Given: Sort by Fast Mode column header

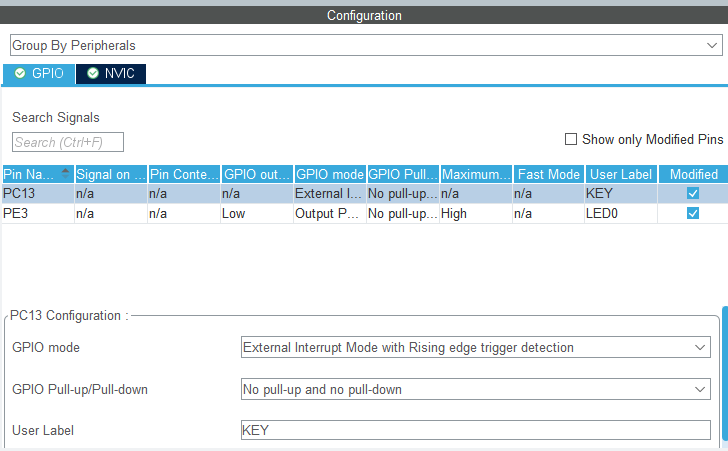Looking at the screenshot, I should click(549, 174).
